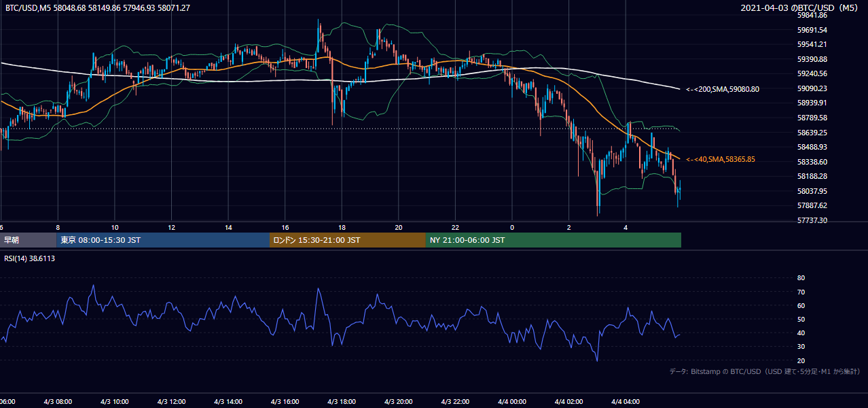The height and width of the screenshot is (408, 868).
Task: Click the NY 21:00-06:00 JST session bar
Action: coord(554,240)
